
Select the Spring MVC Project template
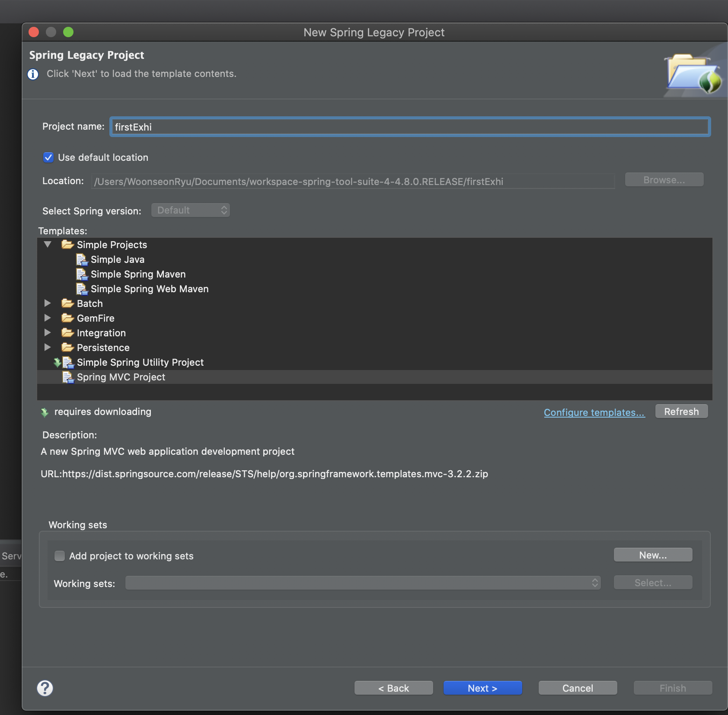[375, 377]
